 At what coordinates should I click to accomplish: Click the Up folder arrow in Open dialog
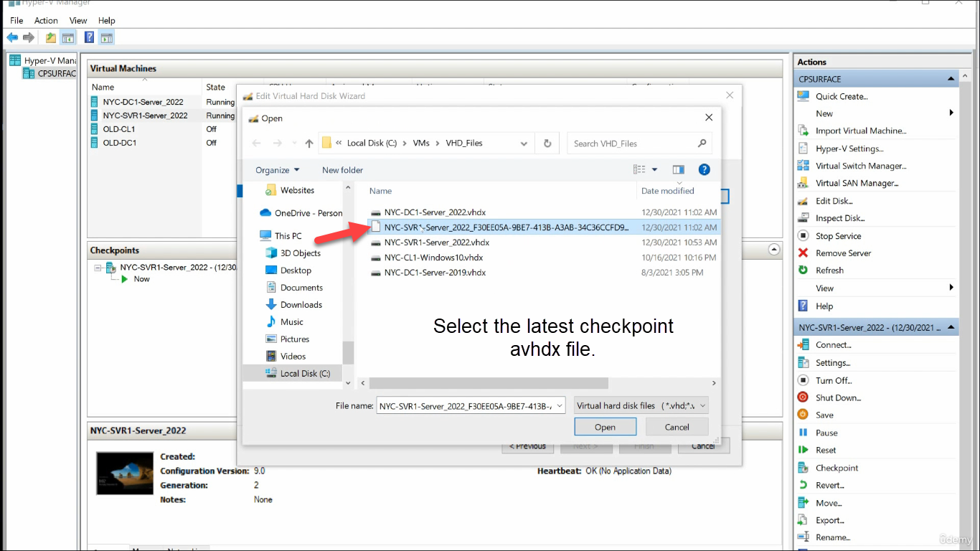(x=309, y=143)
